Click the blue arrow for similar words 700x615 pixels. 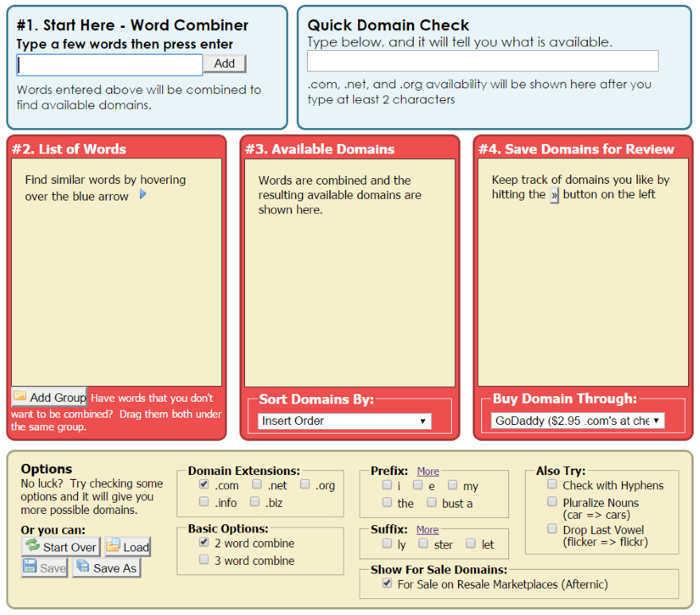[143, 194]
